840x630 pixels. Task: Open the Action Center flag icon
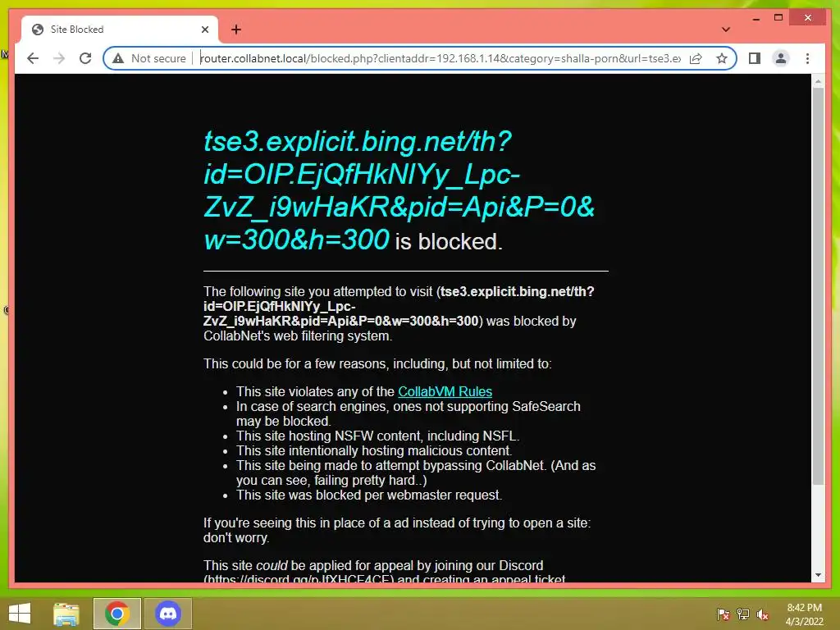[723, 614]
